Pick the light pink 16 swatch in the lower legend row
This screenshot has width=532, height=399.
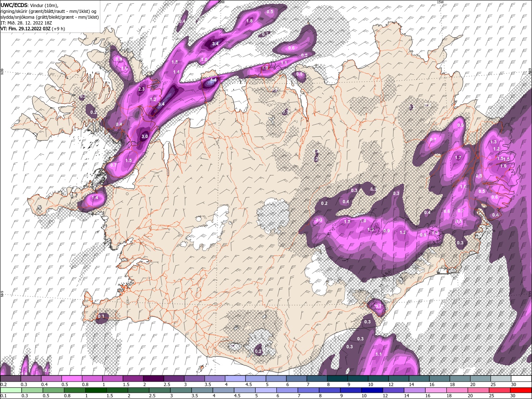click(x=436, y=390)
